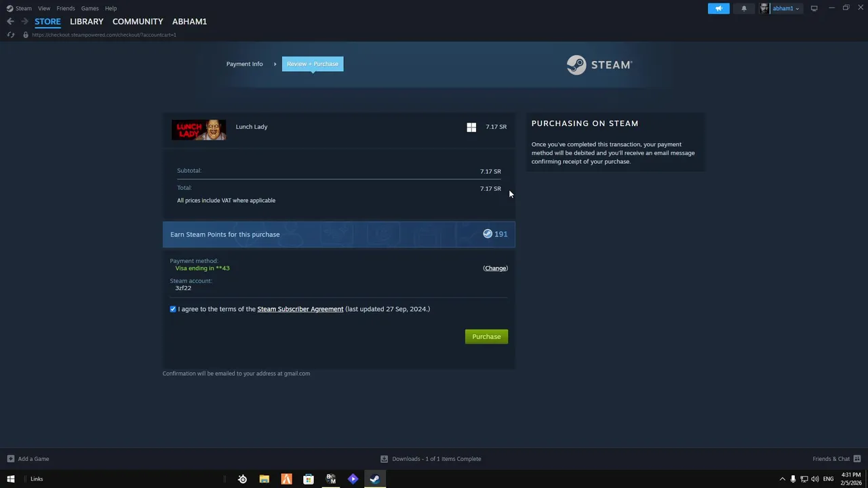Go back with the left arrow
The image size is (868, 488).
pos(10,22)
